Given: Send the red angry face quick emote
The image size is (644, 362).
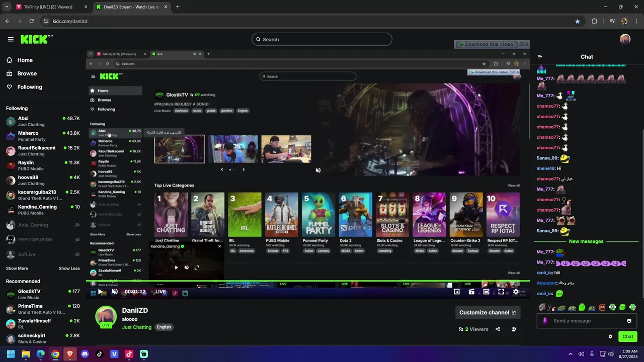Looking at the screenshot, I should [602, 307].
